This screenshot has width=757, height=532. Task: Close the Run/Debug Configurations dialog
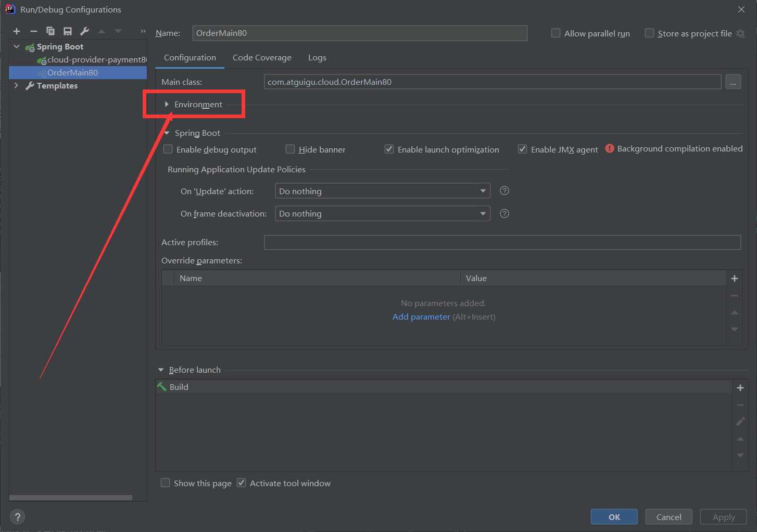tap(741, 9)
